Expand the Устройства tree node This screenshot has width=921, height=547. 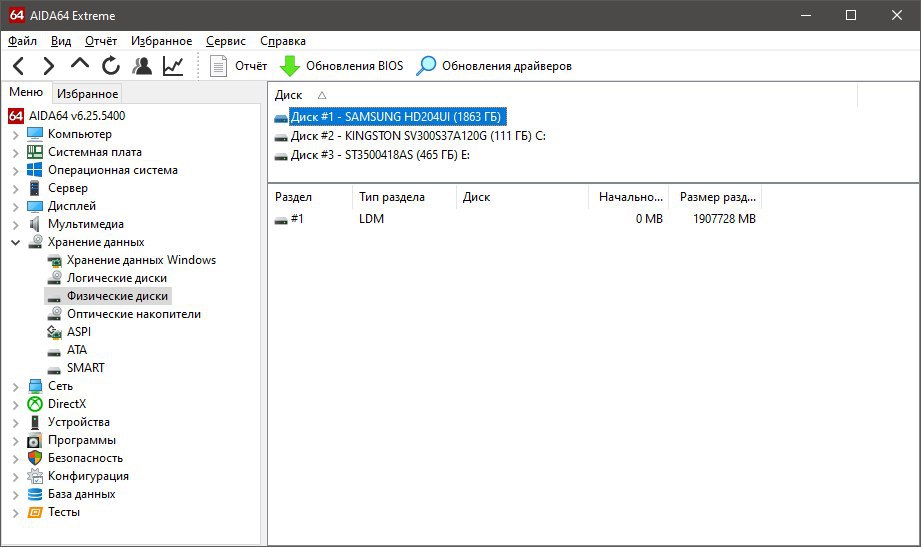pos(15,423)
